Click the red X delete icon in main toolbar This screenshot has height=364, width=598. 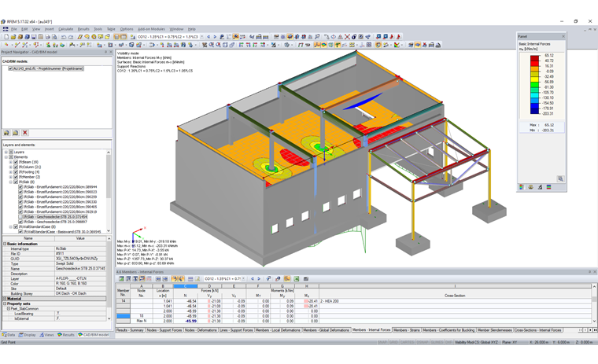click(347, 37)
